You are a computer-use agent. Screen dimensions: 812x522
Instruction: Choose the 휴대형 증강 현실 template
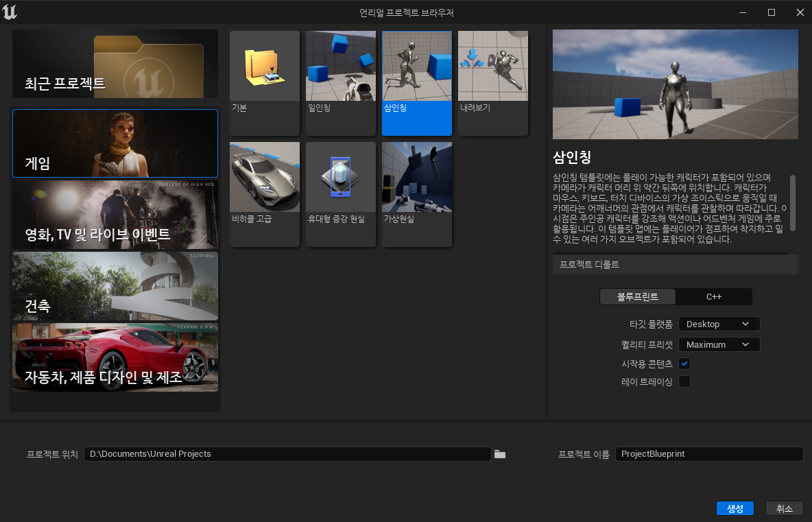[x=341, y=194]
